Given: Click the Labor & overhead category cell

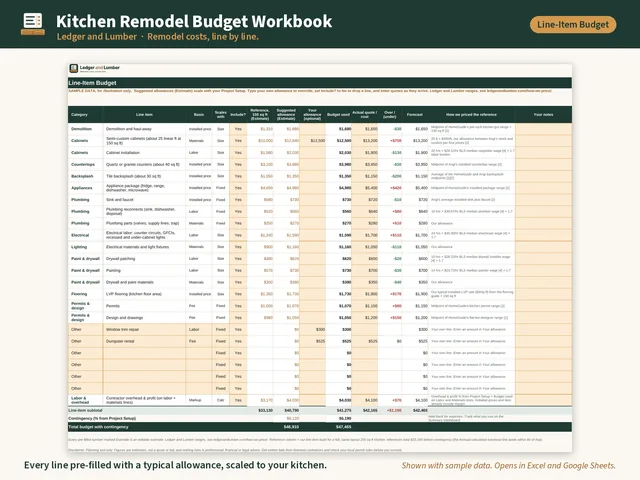Looking at the screenshot, I should [85, 400].
